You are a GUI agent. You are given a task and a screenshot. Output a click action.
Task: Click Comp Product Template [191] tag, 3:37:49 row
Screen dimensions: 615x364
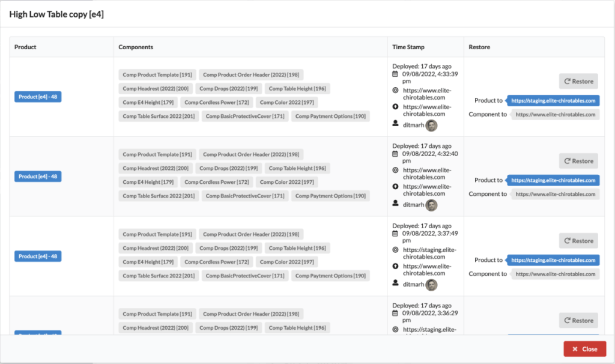tap(157, 234)
